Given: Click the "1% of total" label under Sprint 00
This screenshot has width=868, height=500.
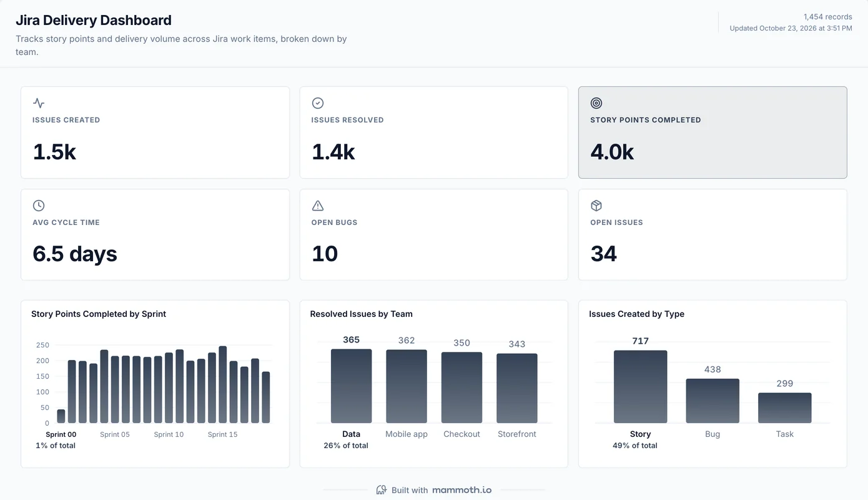Looking at the screenshot, I should (x=56, y=446).
